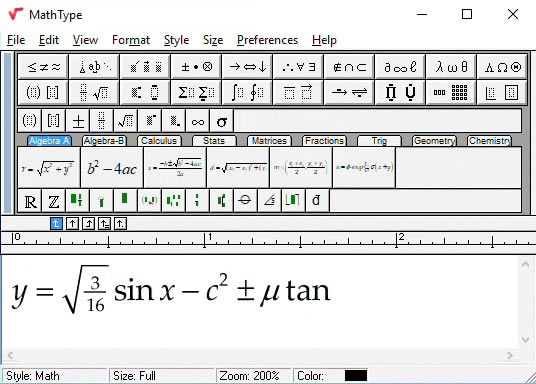This screenshot has width=536, height=384.
Task: Insert fraction template from small bar
Action: click(x=102, y=121)
